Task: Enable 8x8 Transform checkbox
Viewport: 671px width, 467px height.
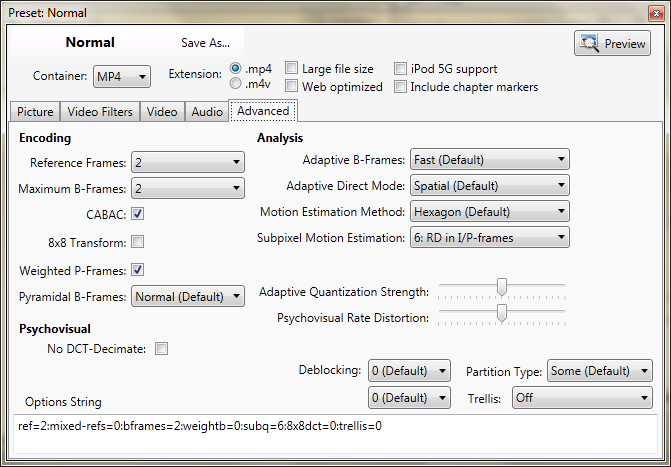Action: [138, 242]
